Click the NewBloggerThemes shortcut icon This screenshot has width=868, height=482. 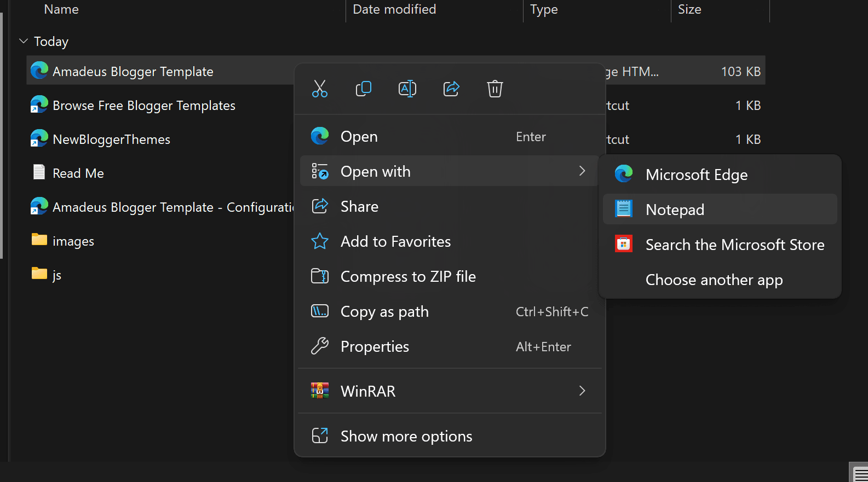[x=39, y=138]
